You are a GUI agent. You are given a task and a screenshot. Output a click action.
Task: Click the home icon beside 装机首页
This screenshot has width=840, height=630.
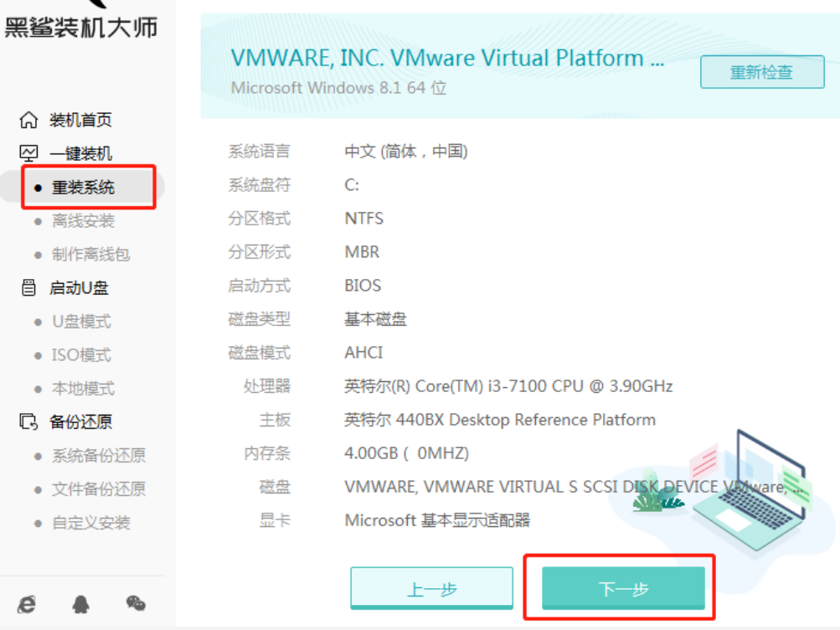(x=28, y=121)
